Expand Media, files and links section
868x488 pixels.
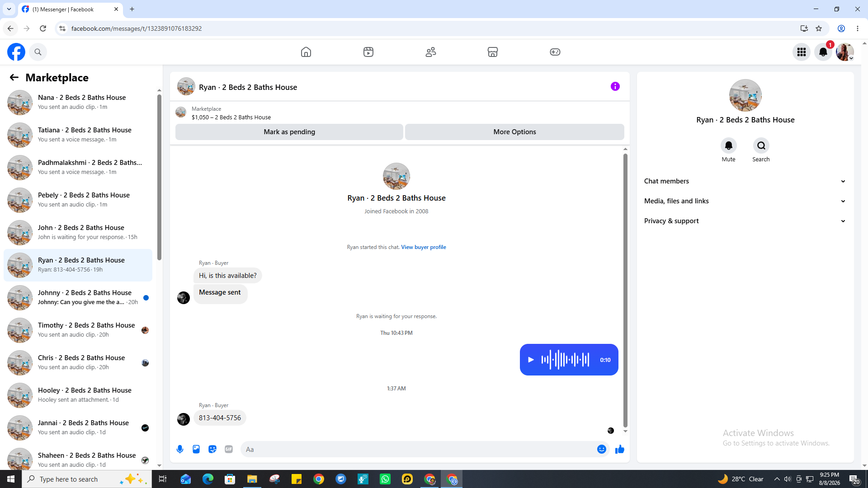click(x=745, y=201)
